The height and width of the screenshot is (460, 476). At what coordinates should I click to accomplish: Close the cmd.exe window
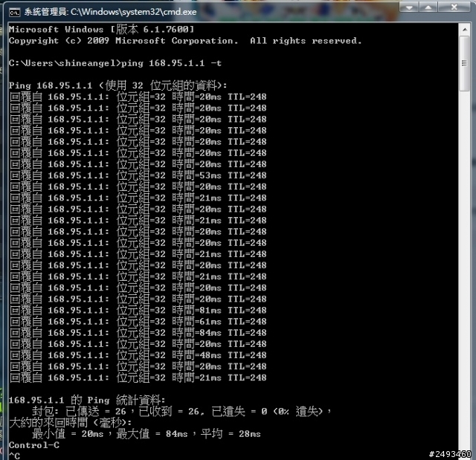click(x=454, y=7)
